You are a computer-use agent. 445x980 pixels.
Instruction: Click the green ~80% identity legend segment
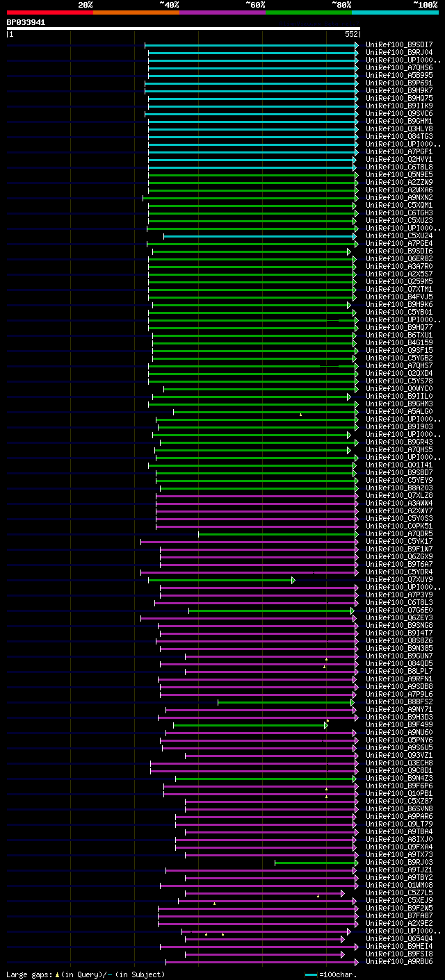308,13
